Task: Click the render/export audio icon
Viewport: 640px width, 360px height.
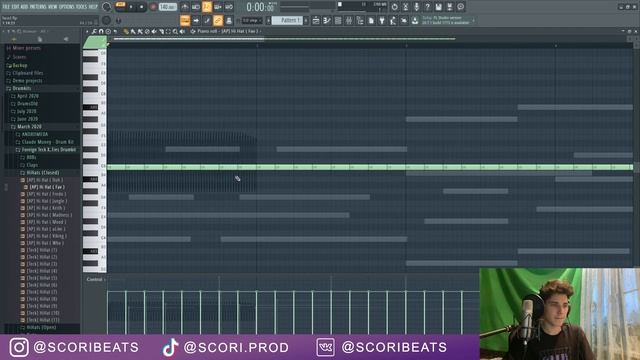Action: (449, 7)
